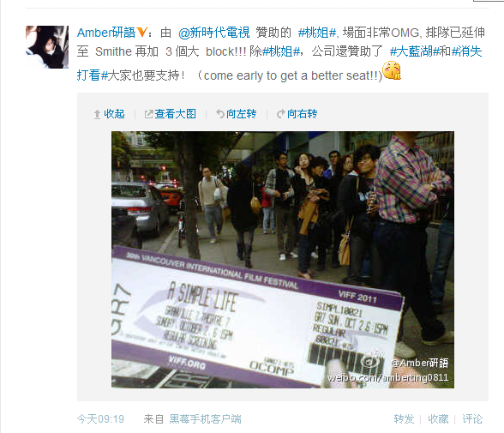Open the #消失打看# hashtag topic

coord(466,51)
